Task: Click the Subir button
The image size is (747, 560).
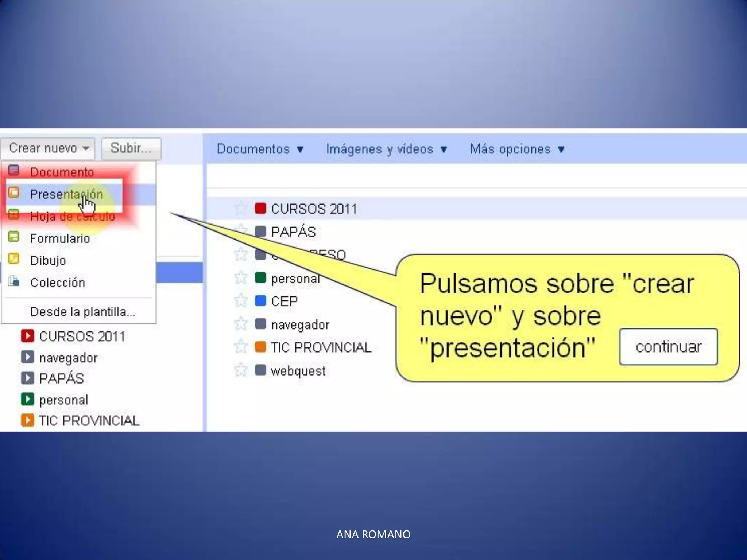Action: pos(131,148)
